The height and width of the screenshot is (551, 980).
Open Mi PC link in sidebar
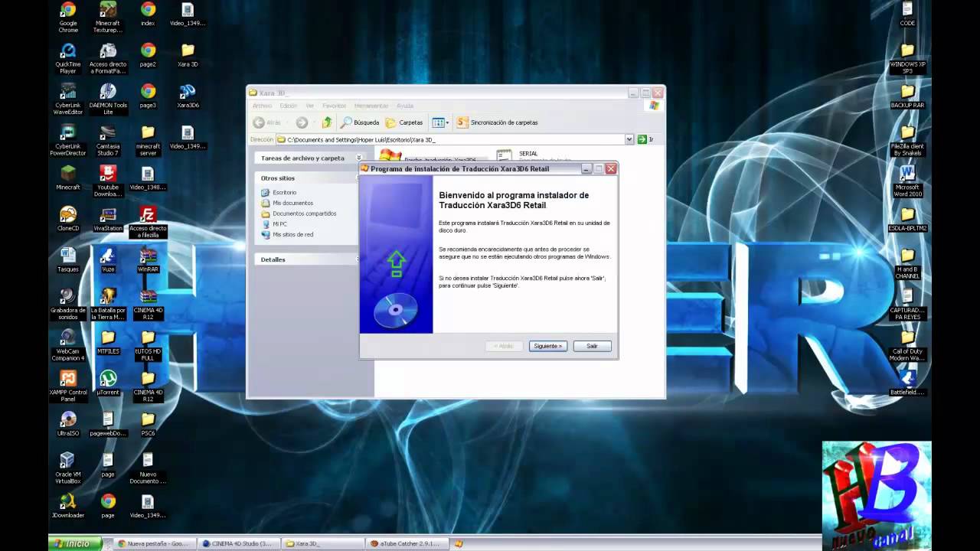point(279,224)
